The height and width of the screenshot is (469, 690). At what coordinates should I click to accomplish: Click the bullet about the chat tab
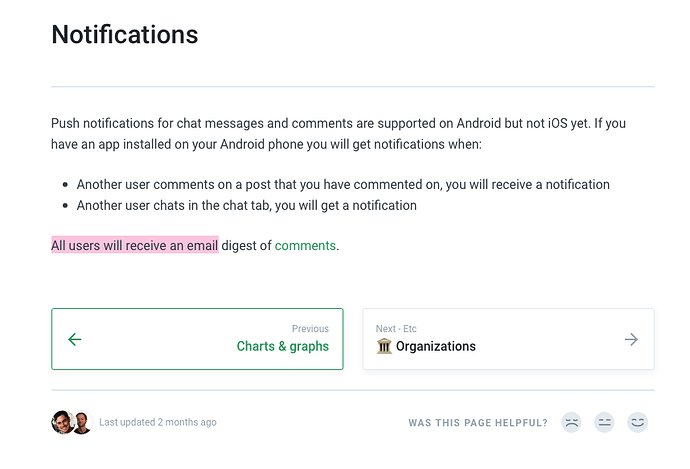[x=246, y=205]
